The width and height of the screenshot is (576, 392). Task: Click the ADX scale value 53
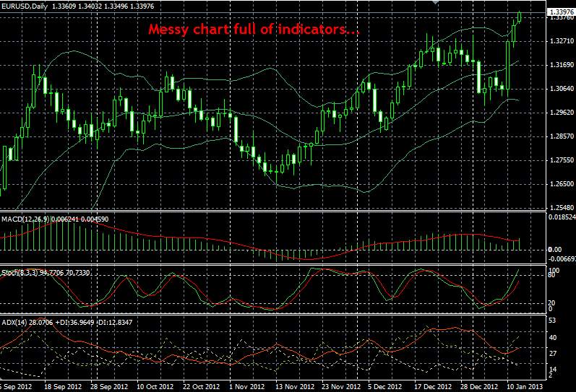552,321
